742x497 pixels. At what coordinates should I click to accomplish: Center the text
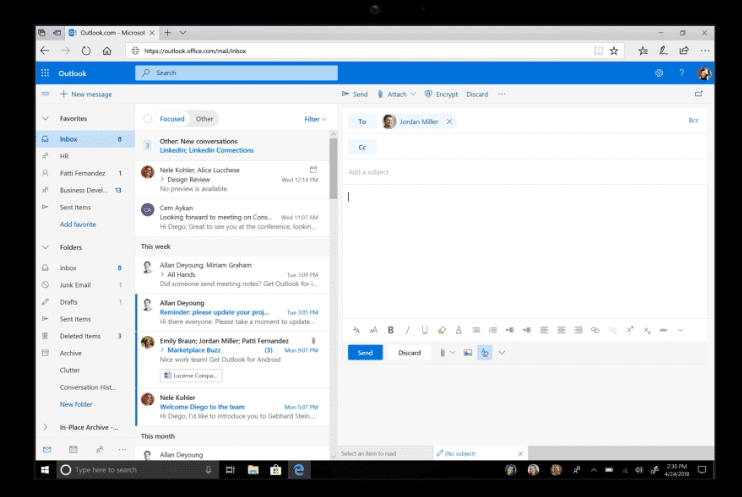tap(561, 330)
